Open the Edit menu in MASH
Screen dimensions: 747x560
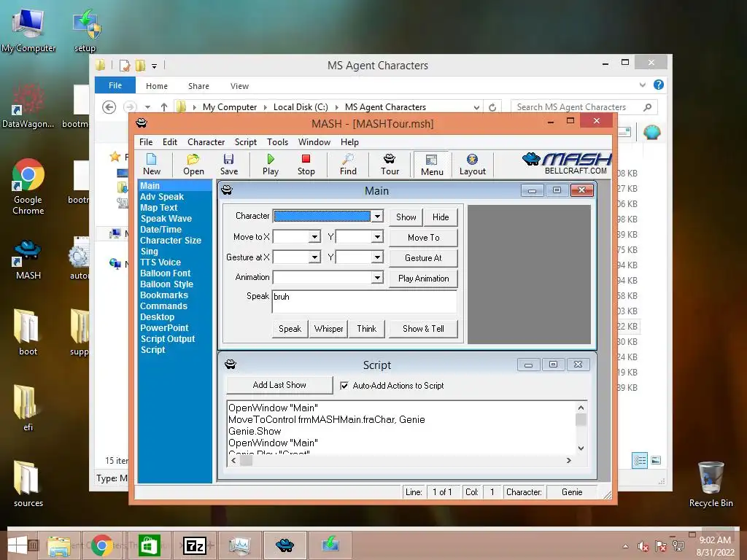[169, 142]
